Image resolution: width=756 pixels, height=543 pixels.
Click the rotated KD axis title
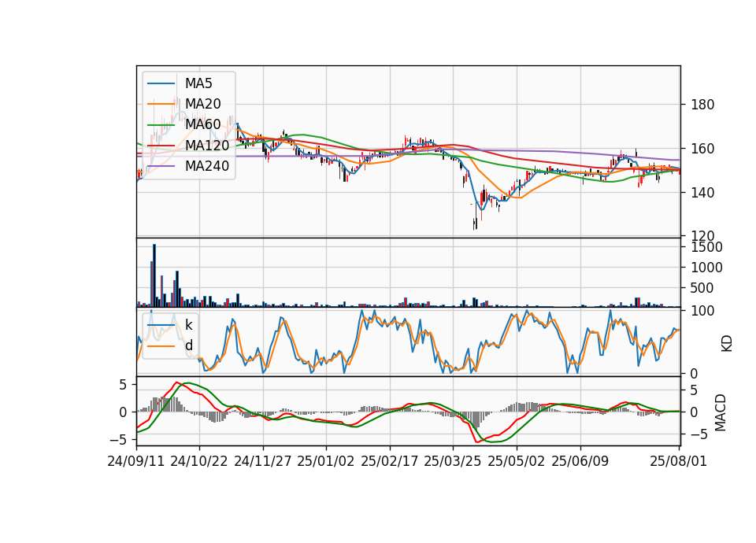tap(727, 344)
